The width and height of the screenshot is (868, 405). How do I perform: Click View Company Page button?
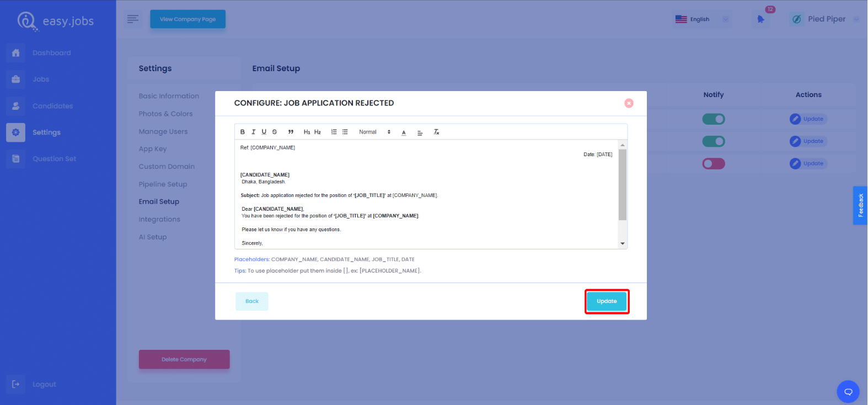pyautogui.click(x=187, y=19)
